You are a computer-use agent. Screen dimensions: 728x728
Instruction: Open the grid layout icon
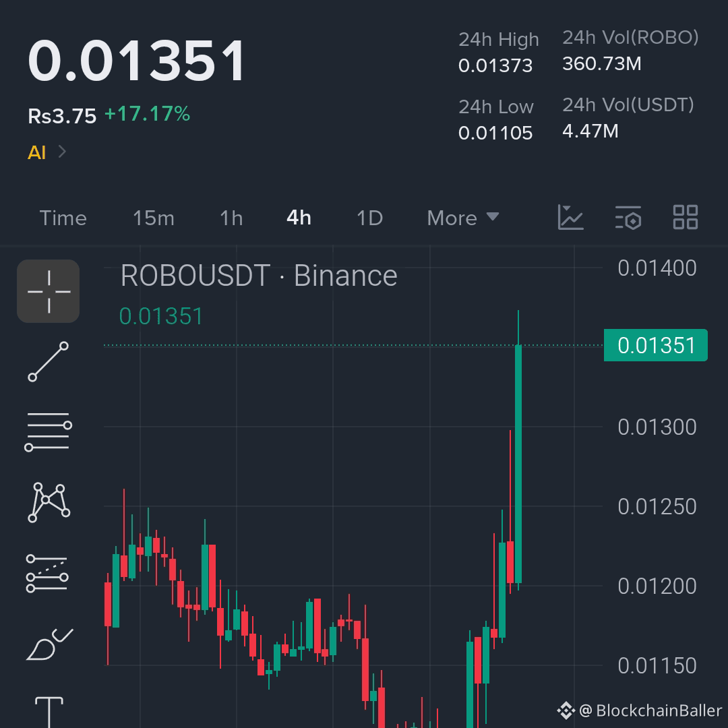point(686,217)
